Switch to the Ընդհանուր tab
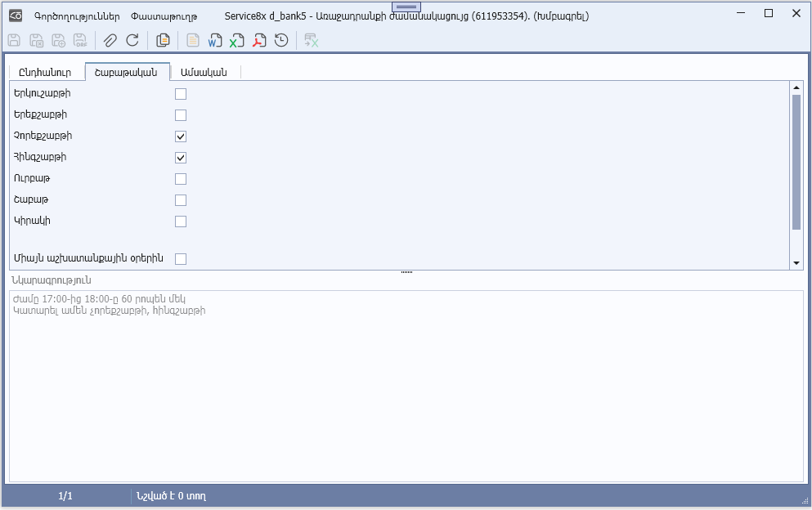Screen dimensions: 812x510 (x=45, y=72)
